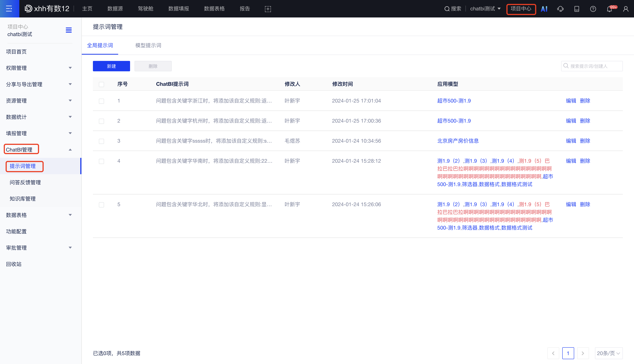Click the sidebar collapse list icon
This screenshot has height=364, width=634.
69,30
